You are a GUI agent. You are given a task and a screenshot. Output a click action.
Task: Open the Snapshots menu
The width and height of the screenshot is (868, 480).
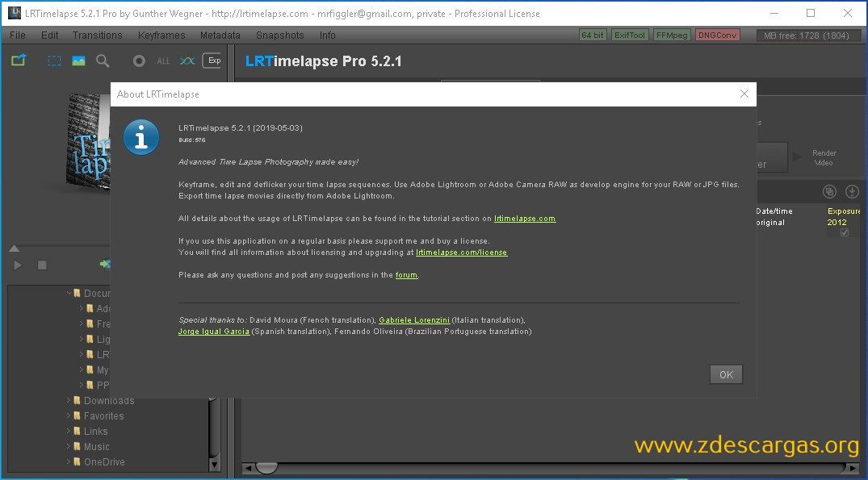point(279,35)
